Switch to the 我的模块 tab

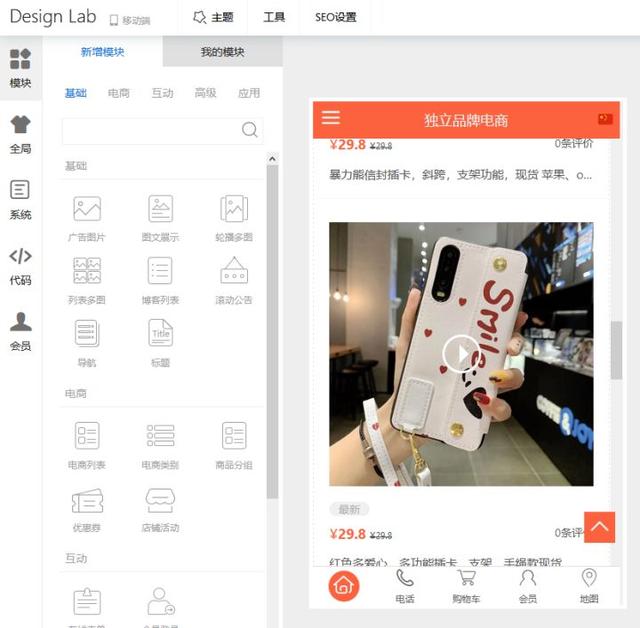222,52
